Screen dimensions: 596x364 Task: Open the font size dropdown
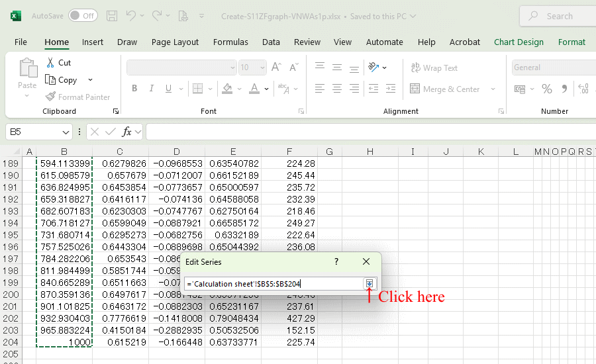[x=262, y=68]
